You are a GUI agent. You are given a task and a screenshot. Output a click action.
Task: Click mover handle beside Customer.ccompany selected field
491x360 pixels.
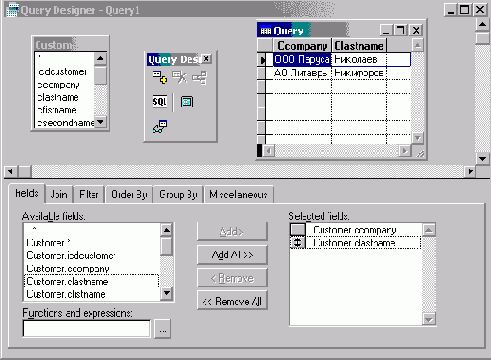pyautogui.click(x=297, y=230)
